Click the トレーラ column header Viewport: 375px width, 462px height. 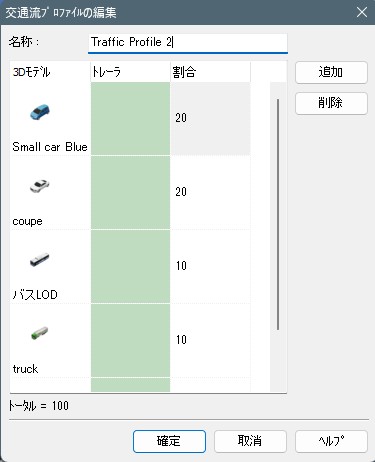[x=130, y=72]
